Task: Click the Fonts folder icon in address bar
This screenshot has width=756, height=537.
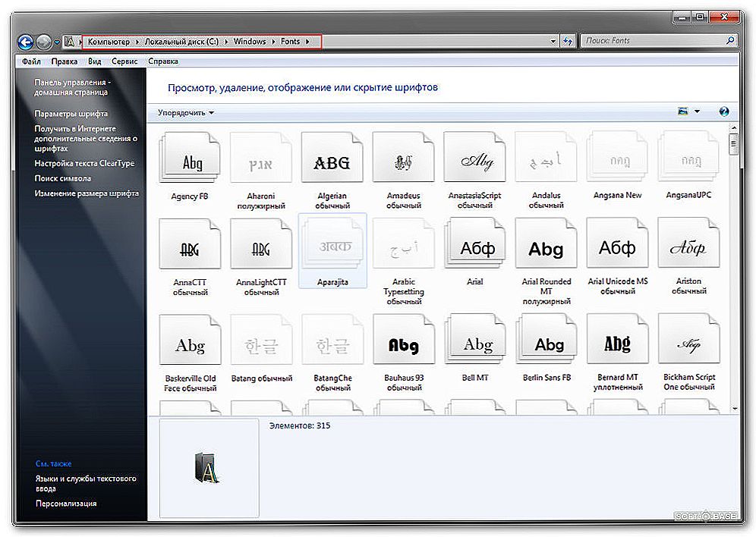Action: click(x=70, y=42)
